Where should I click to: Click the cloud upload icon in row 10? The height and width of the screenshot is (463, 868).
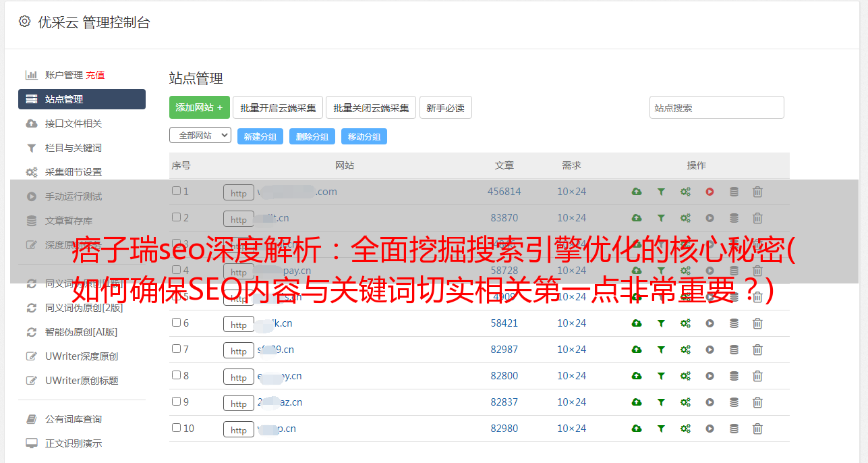(x=636, y=429)
